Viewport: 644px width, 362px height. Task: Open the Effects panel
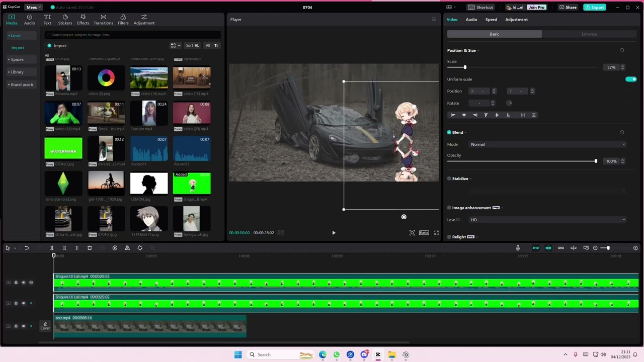[83, 20]
